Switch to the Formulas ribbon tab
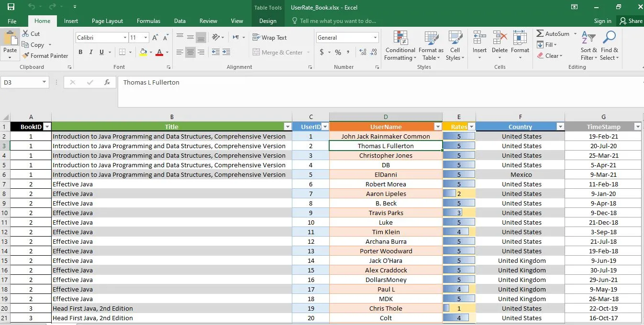 tap(148, 21)
